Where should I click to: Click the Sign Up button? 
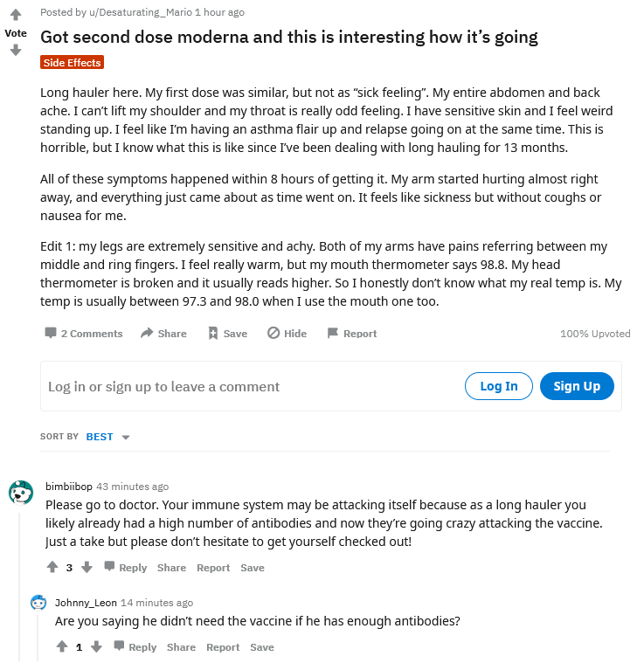577,386
